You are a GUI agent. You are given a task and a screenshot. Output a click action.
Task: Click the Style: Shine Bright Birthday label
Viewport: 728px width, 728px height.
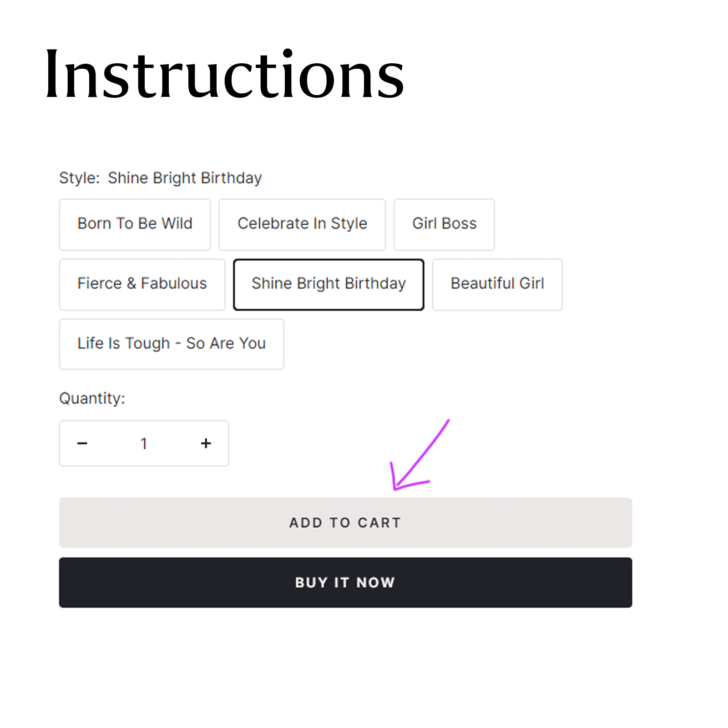point(160,178)
